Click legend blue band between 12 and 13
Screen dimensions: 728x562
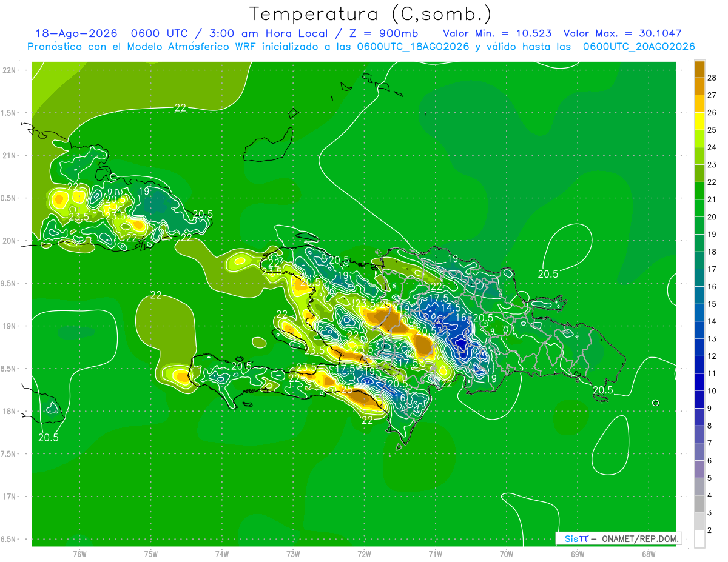[x=699, y=347]
